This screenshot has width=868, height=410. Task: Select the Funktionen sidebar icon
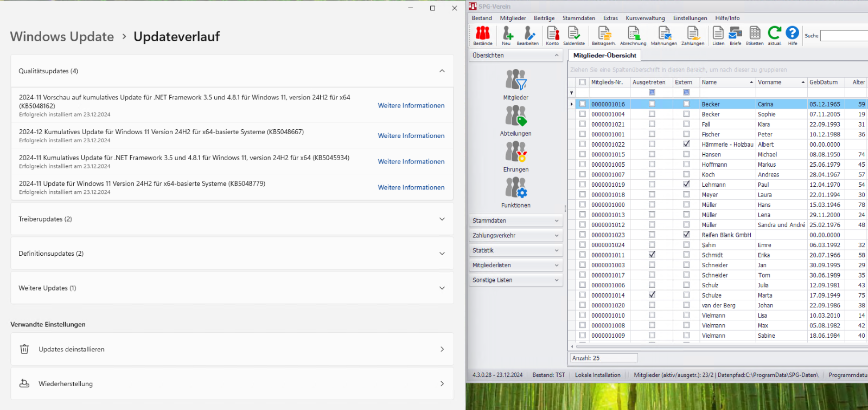[516, 187]
